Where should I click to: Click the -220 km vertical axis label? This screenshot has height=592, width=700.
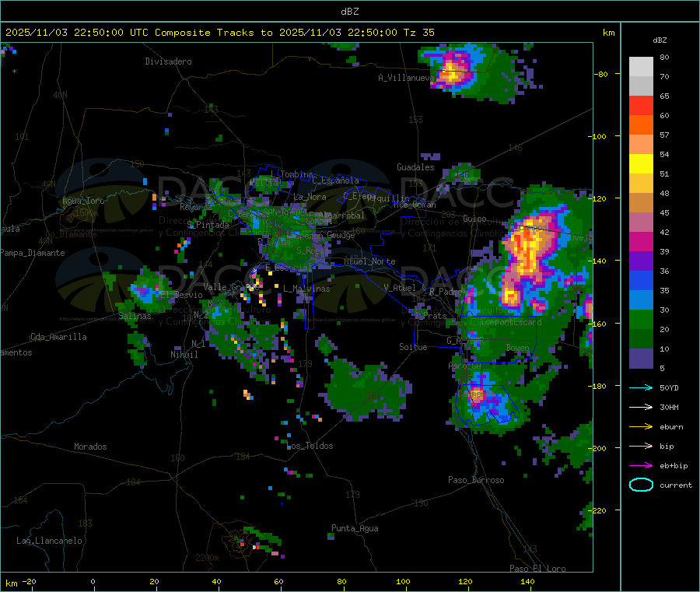599,511
